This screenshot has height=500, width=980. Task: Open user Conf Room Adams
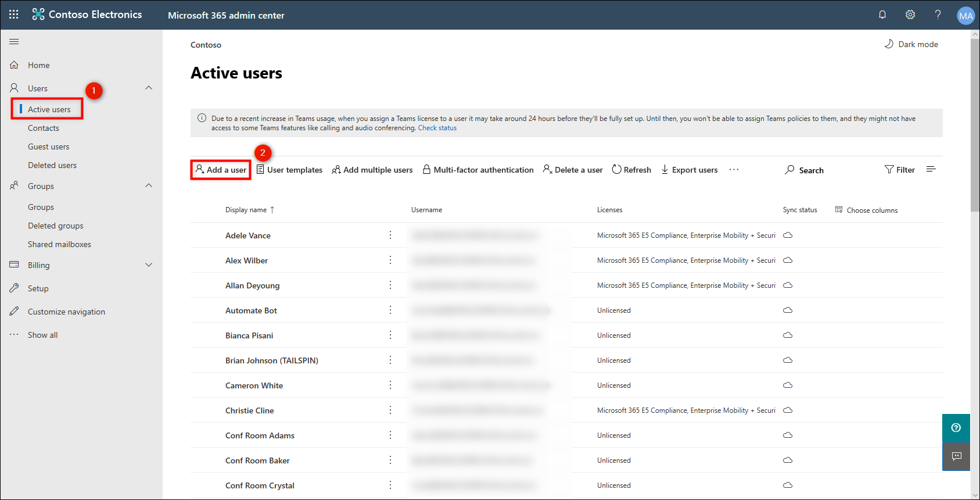pyautogui.click(x=260, y=435)
